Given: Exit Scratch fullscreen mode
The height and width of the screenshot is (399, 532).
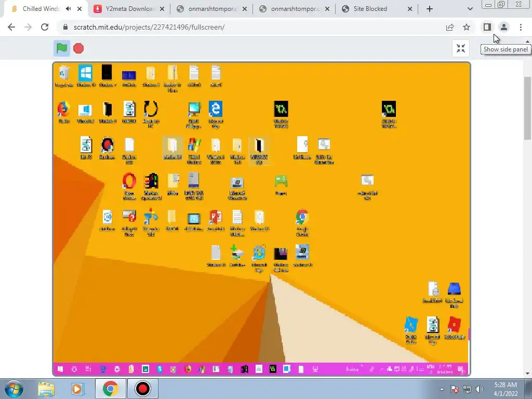Looking at the screenshot, I should 460,48.
